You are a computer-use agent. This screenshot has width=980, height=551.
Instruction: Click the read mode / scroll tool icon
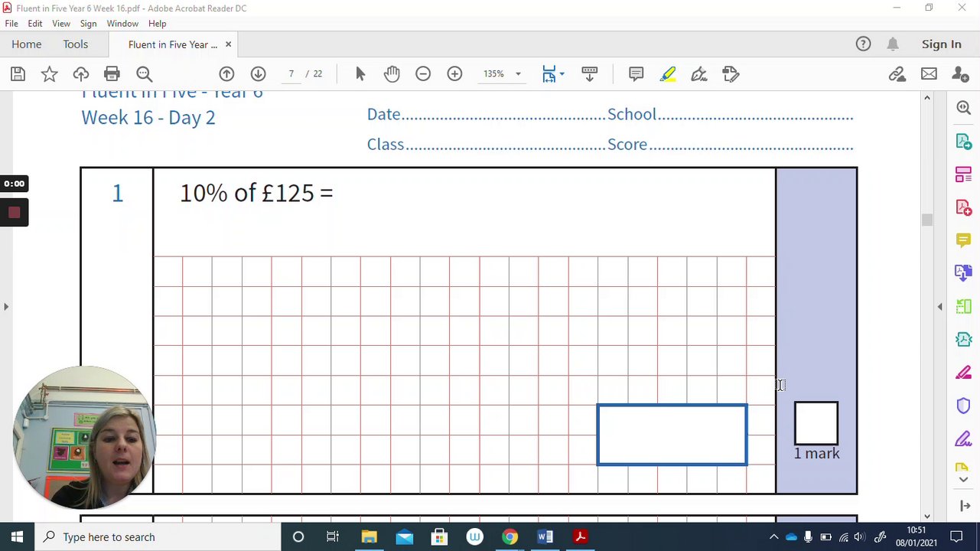(x=589, y=74)
